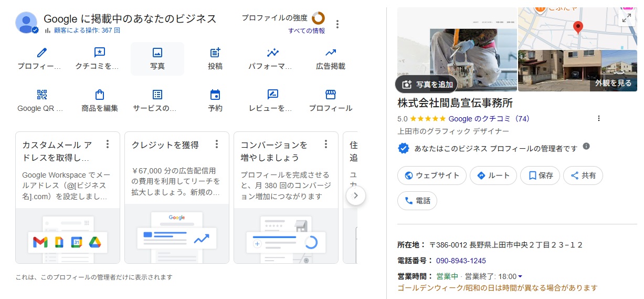Screen dimensions: 644x299
Task: Open the profile header three-dot menu
Action: pyautogui.click(x=337, y=24)
